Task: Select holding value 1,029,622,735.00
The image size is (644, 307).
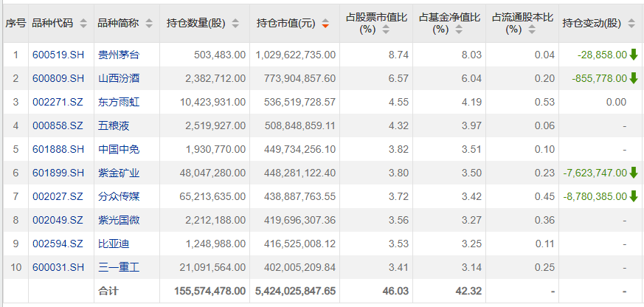Action: [296, 55]
